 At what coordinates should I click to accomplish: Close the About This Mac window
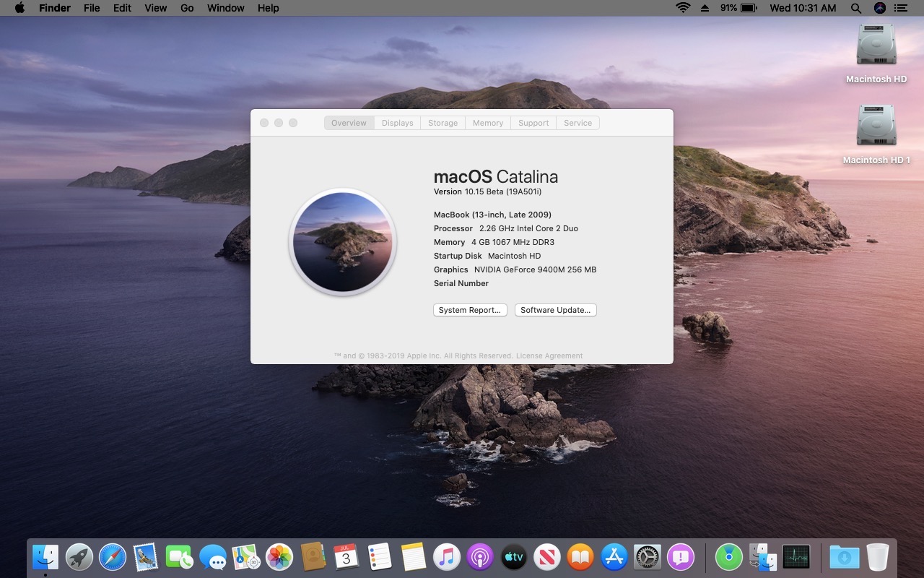pyautogui.click(x=264, y=123)
